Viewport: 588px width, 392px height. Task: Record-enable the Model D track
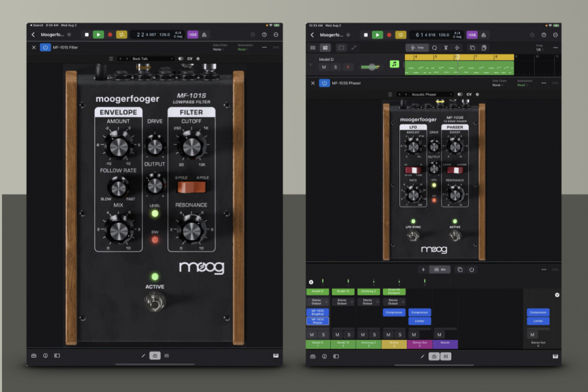347,67
